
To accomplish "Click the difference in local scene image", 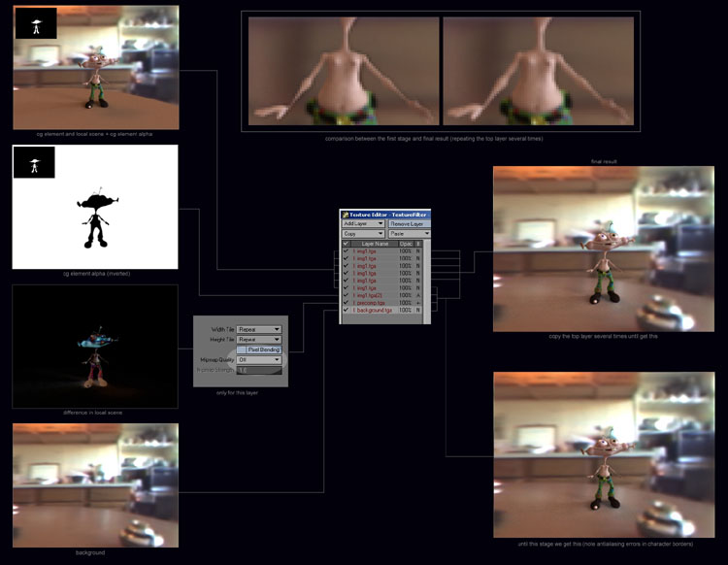I will pos(95,347).
